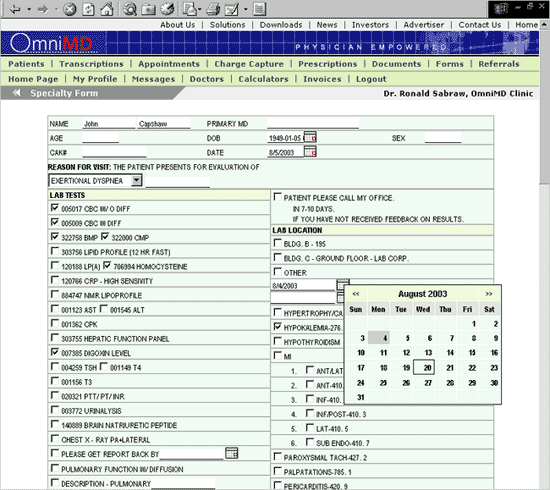Check BLDG. B - 195 lab location

277,243
